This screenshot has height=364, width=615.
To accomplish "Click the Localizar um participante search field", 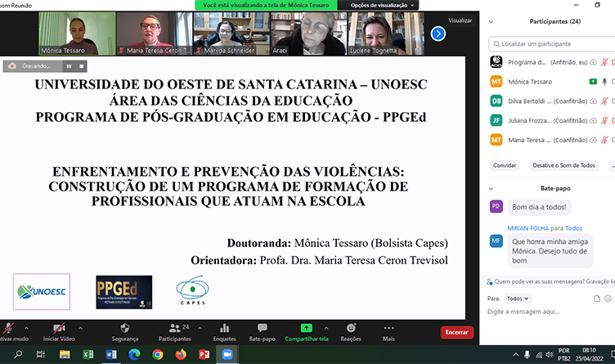I will point(552,44).
